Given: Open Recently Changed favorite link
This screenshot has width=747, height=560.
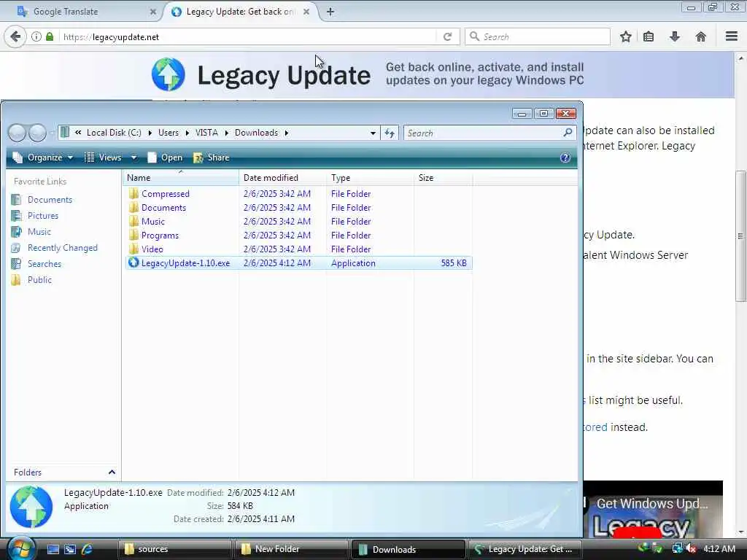Looking at the screenshot, I should [63, 248].
